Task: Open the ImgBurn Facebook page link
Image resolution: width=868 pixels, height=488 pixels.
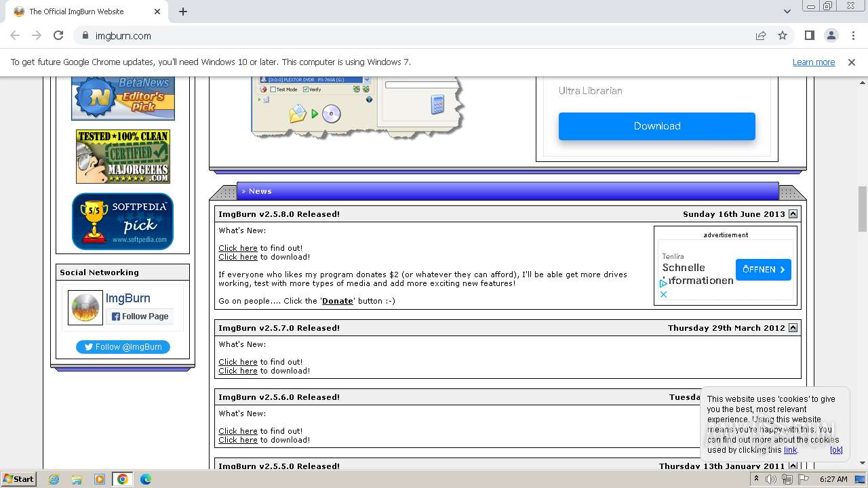Action: point(127,298)
